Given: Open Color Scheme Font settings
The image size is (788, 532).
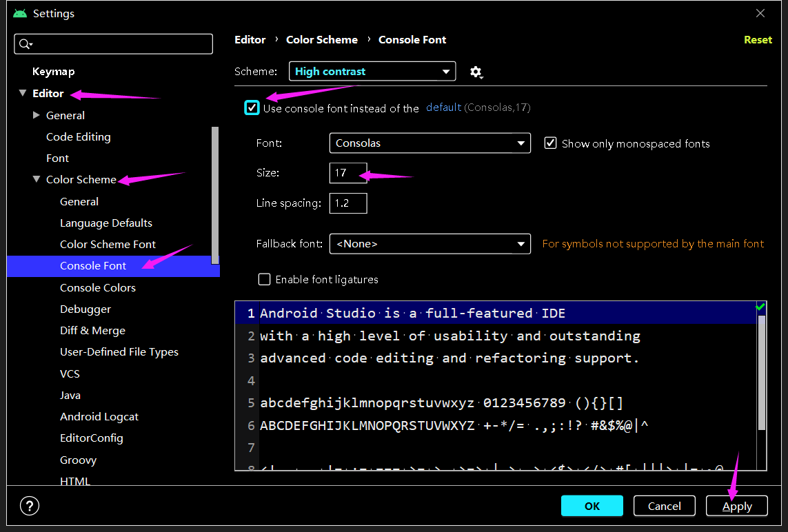Looking at the screenshot, I should pos(108,245).
